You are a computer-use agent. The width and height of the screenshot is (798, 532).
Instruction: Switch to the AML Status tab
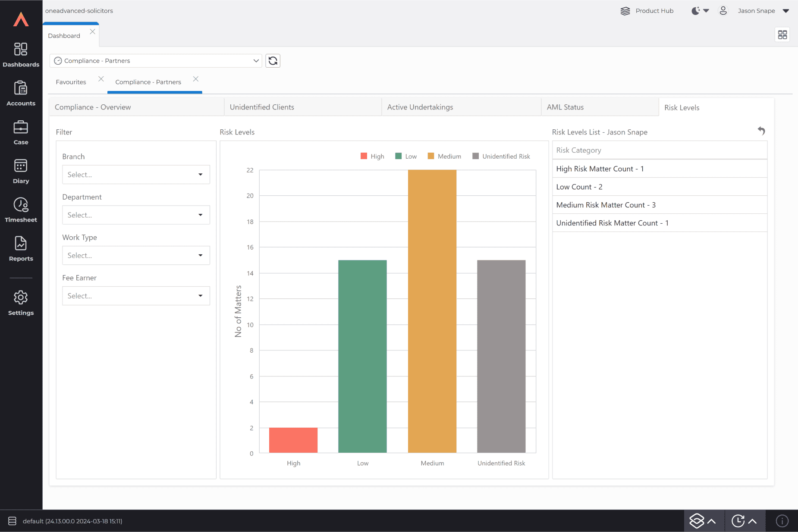click(565, 107)
